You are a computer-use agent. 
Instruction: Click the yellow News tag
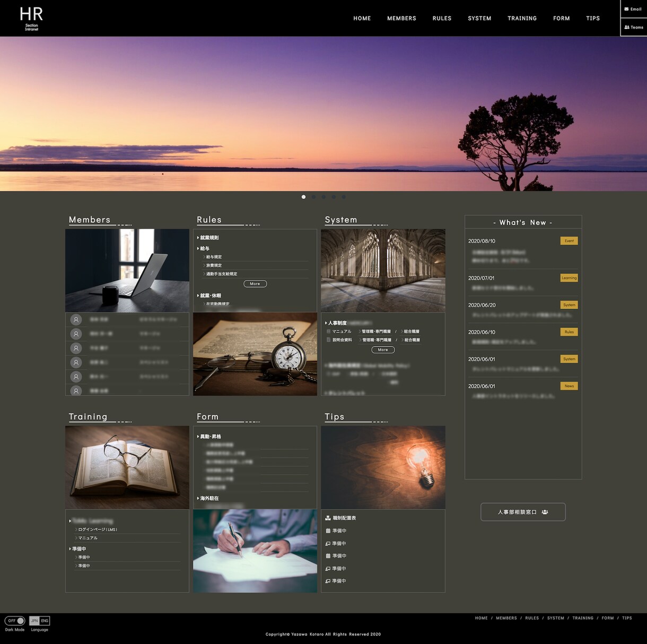[569, 386]
